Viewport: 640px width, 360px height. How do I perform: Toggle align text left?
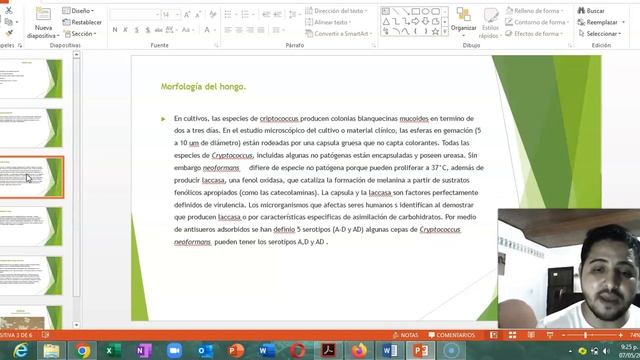[228, 30]
